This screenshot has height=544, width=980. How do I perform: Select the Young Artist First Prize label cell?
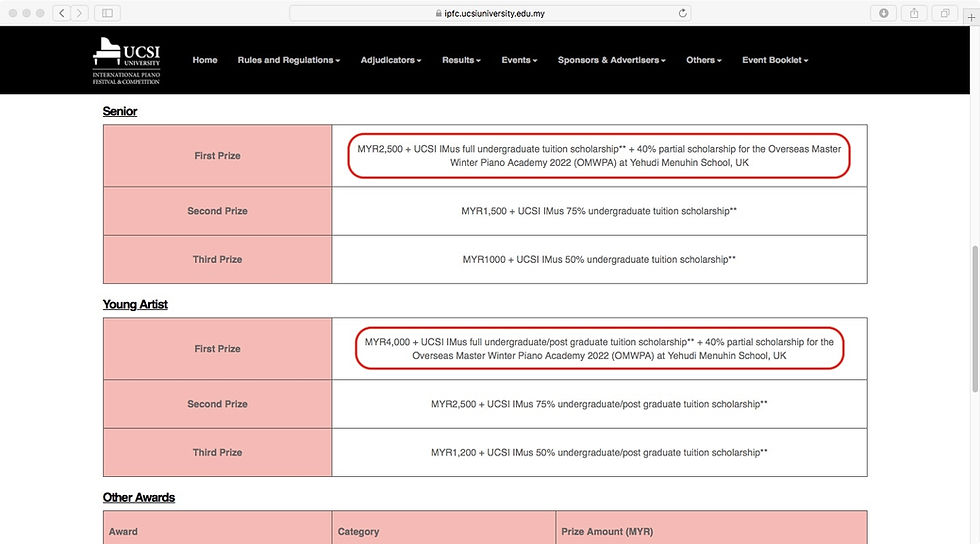pyautogui.click(x=218, y=349)
